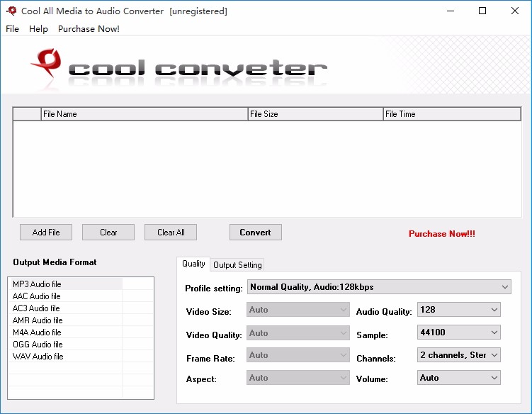Open the File menu
Viewport: 532px width, 414px height.
coord(12,29)
